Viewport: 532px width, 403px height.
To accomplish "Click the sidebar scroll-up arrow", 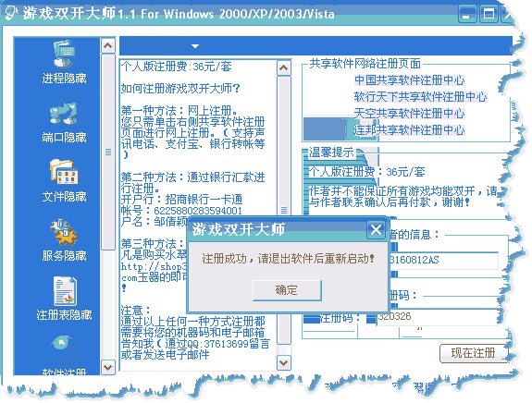I will [108, 45].
